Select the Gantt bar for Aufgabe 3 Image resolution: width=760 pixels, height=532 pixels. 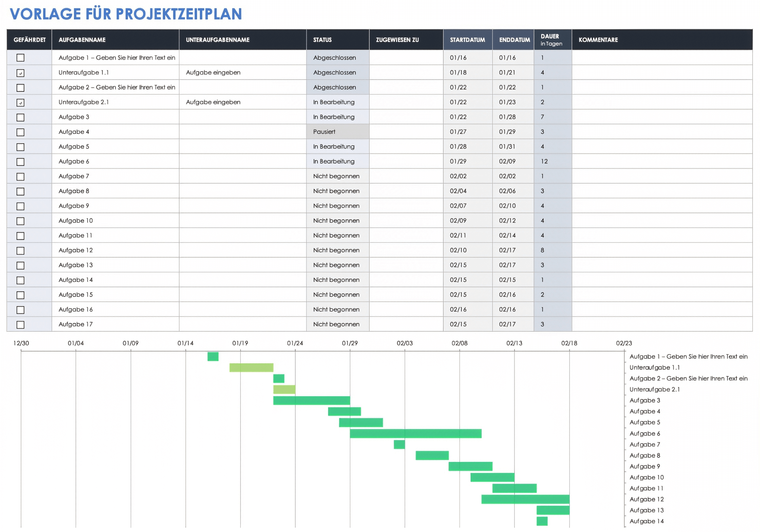pos(312,401)
